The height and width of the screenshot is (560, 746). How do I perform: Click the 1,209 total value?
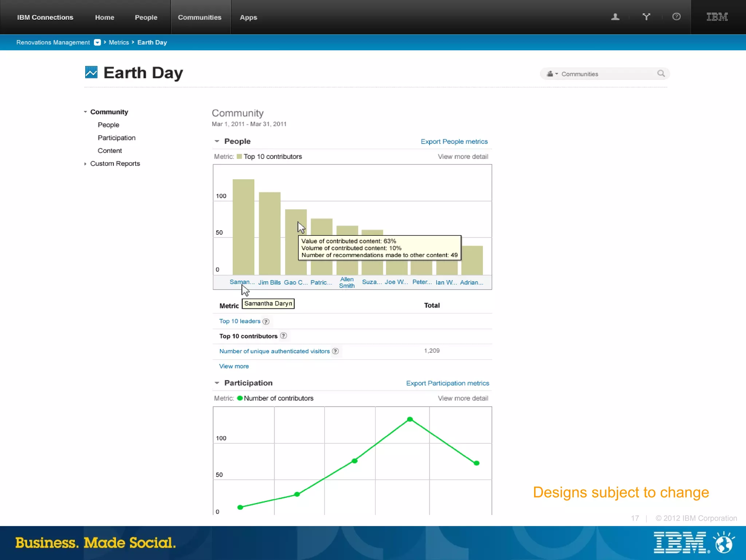[x=432, y=351]
